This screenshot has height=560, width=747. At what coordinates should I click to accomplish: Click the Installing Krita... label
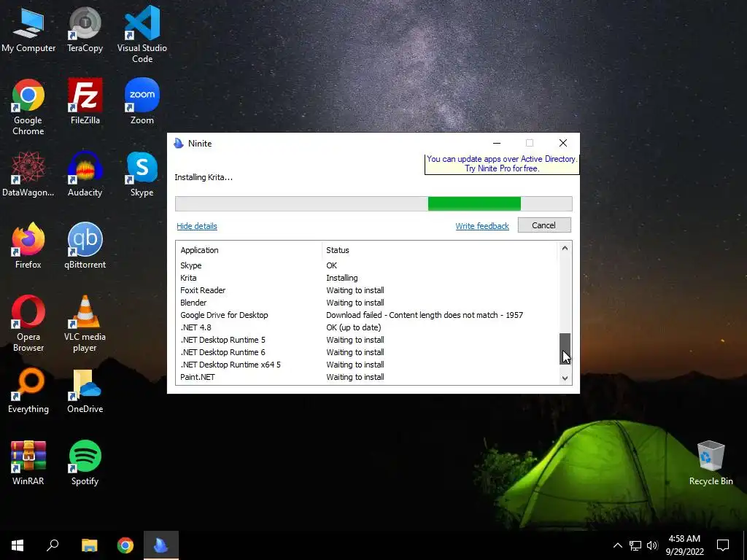pos(204,177)
